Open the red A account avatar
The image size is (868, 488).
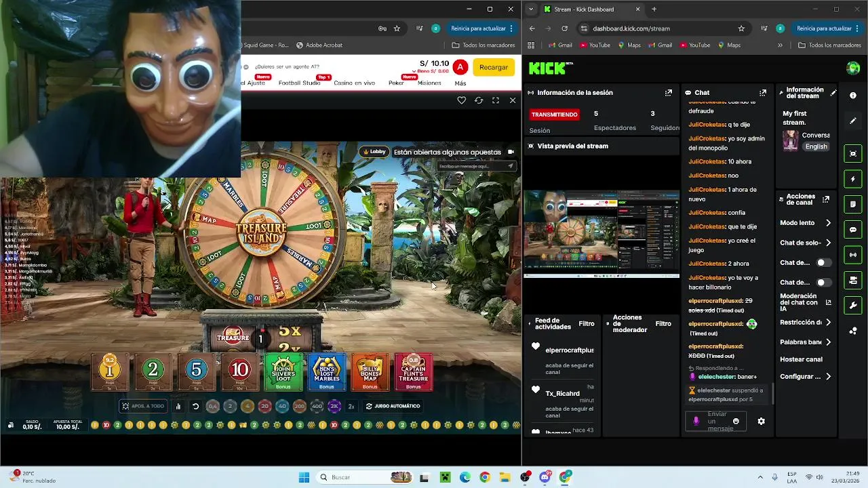460,67
